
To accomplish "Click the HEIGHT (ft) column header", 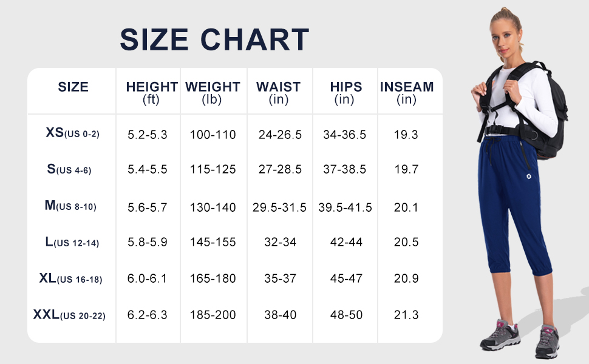I will pyautogui.click(x=151, y=93).
